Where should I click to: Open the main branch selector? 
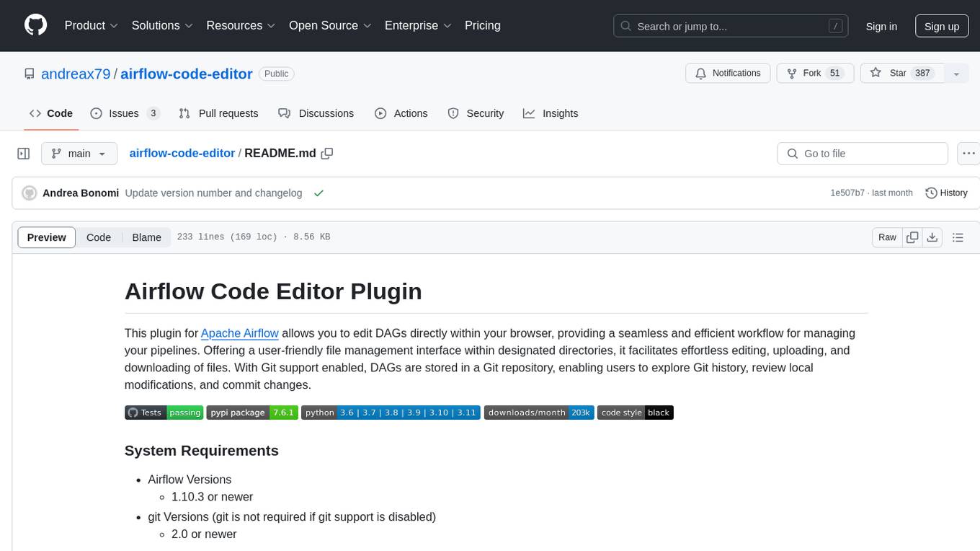(x=79, y=154)
